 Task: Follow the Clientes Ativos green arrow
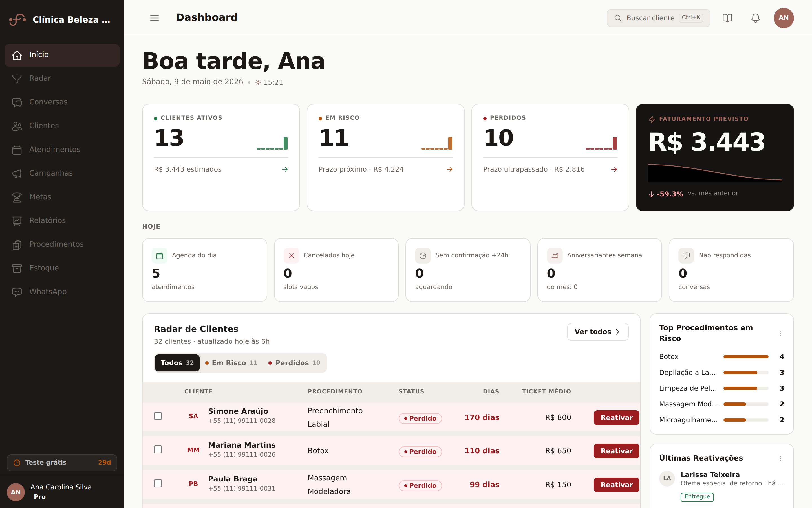284,169
